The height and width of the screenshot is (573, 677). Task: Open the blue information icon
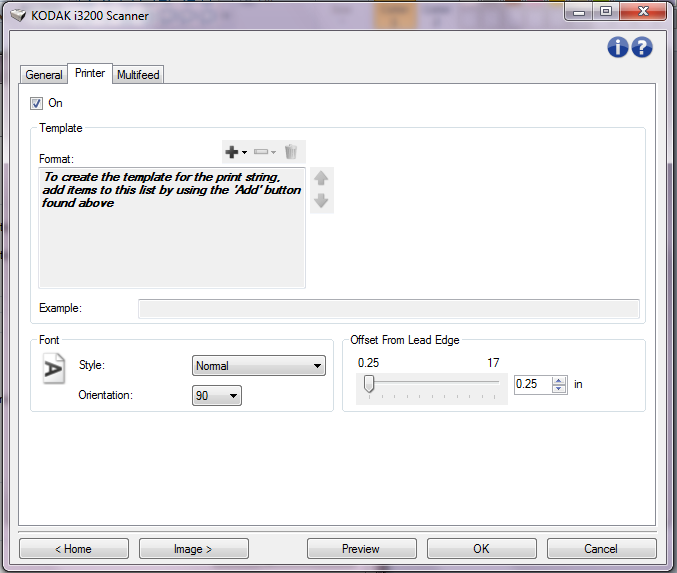pos(618,47)
